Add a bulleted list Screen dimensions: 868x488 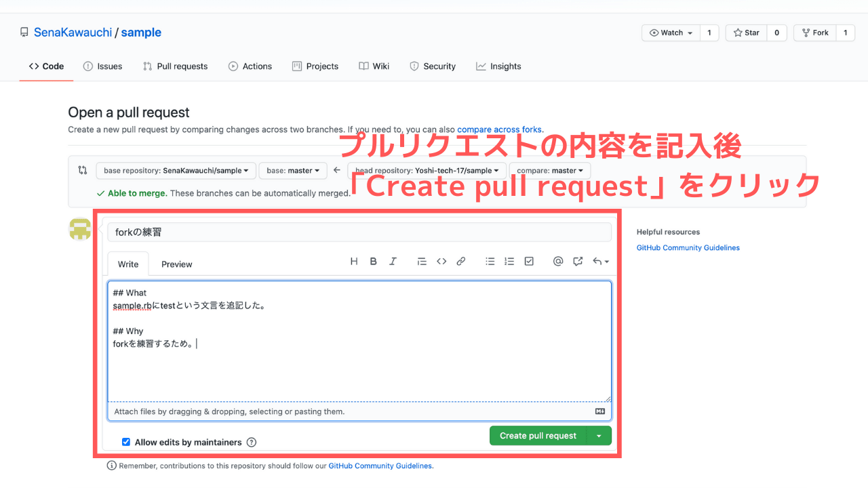coord(490,261)
